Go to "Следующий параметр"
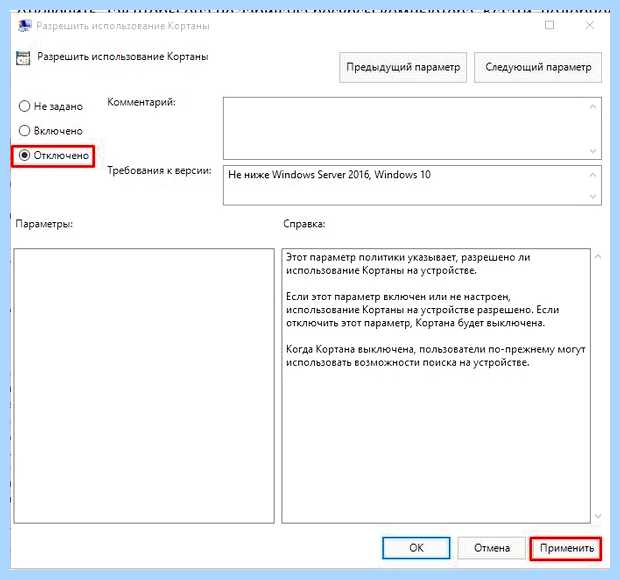The image size is (620, 580). point(538,67)
